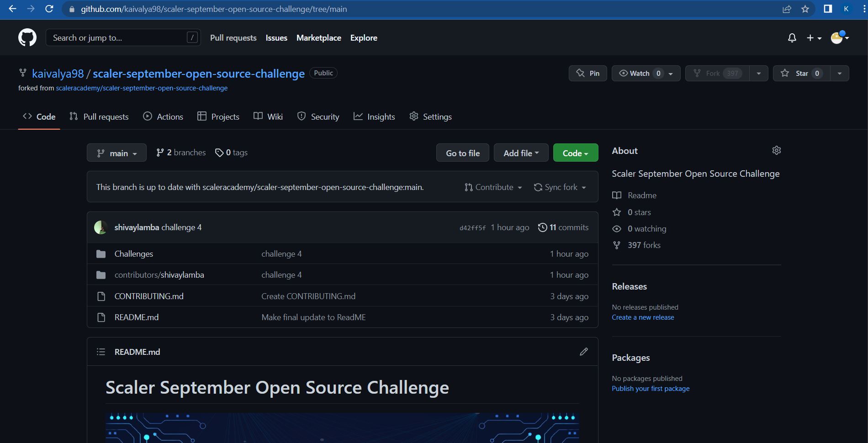This screenshot has height=443, width=868.
Task: View 0 watching in About sidebar
Action: [640, 229]
